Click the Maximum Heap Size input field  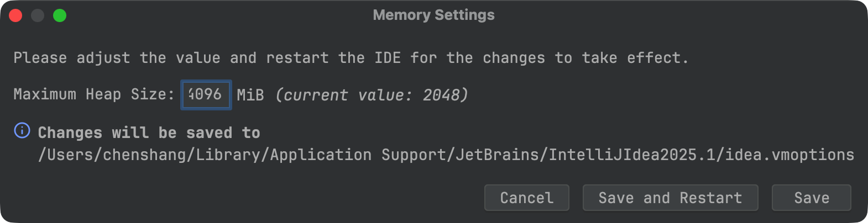point(206,95)
